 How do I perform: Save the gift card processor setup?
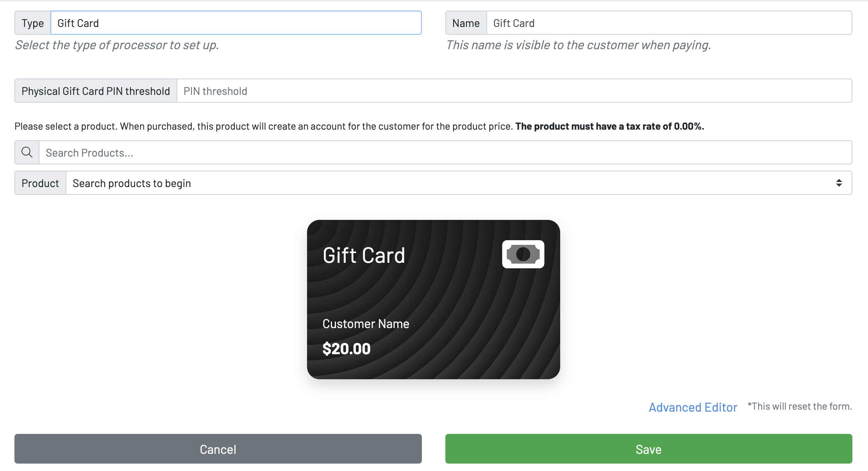(x=648, y=449)
